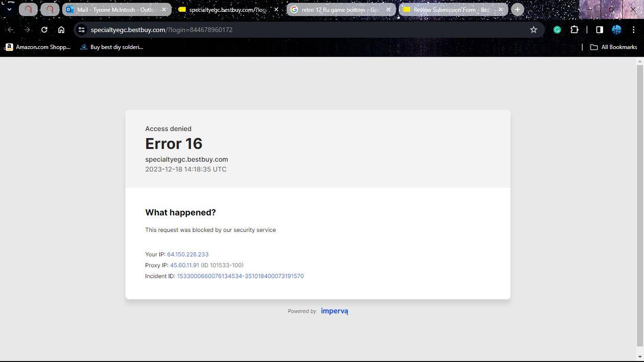Viewport: 644px width, 362px height.
Task: Open a new tab with plus button
Action: (x=517, y=9)
